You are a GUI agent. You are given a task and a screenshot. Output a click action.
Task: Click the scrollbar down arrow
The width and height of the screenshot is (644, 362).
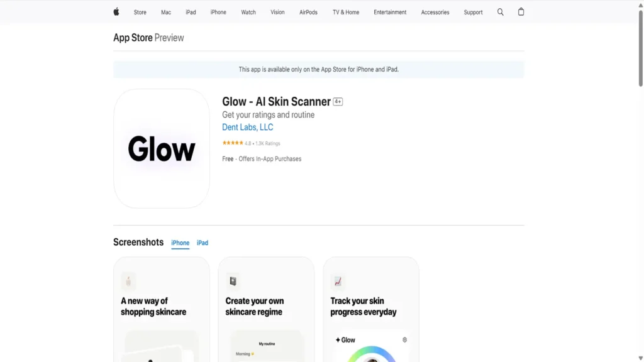(640, 358)
